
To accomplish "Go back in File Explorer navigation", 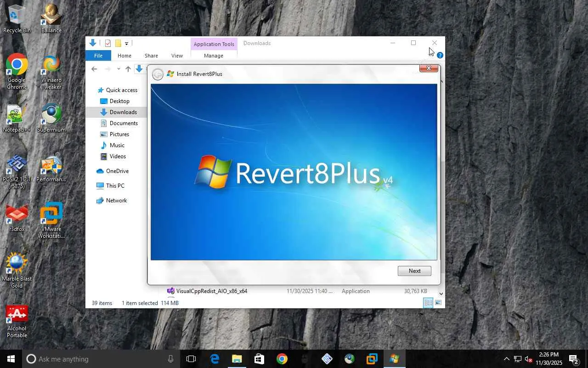I will (94, 69).
